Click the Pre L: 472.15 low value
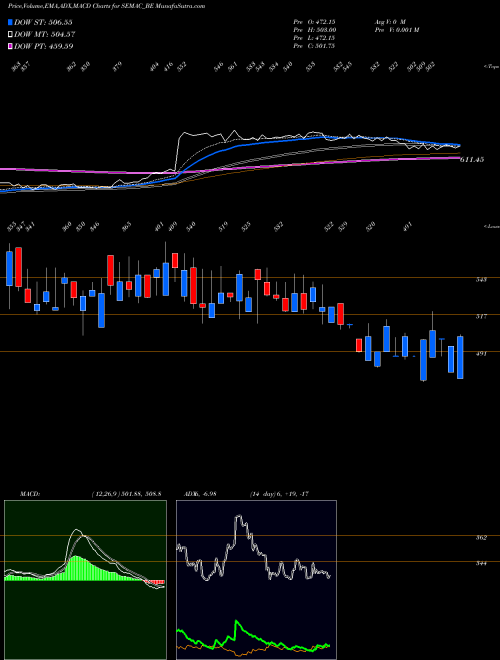This screenshot has height=660, width=500. [314, 38]
